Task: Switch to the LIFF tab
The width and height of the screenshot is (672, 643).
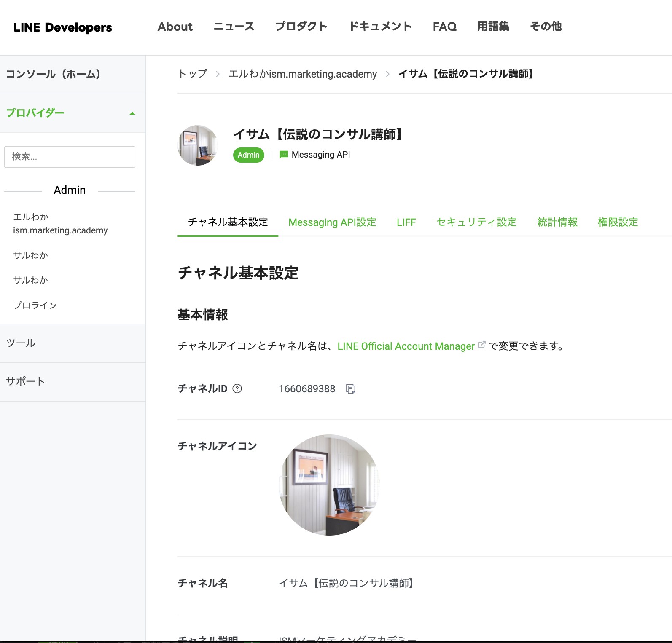Action: coord(406,222)
